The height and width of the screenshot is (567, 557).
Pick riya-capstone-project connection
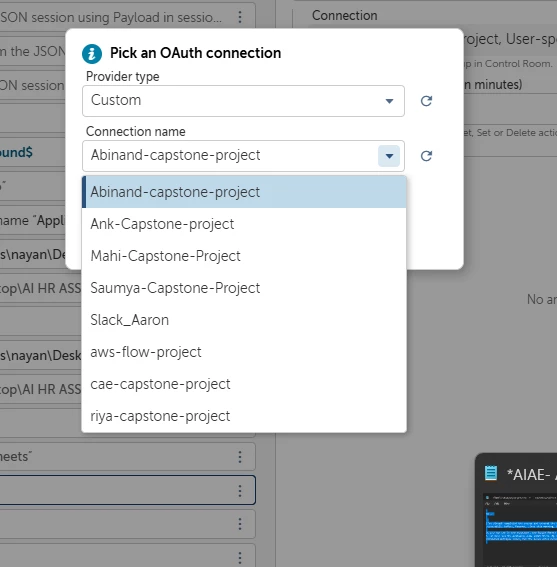pos(244,416)
